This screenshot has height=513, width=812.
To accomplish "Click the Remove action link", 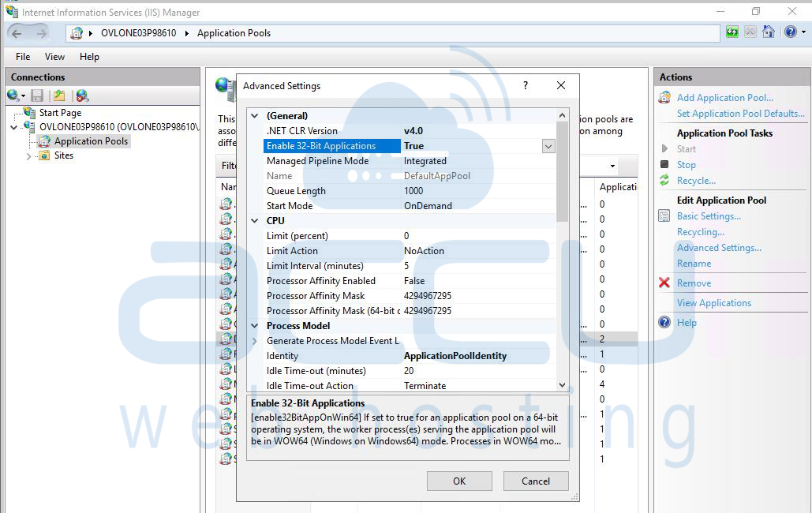I will pos(694,283).
